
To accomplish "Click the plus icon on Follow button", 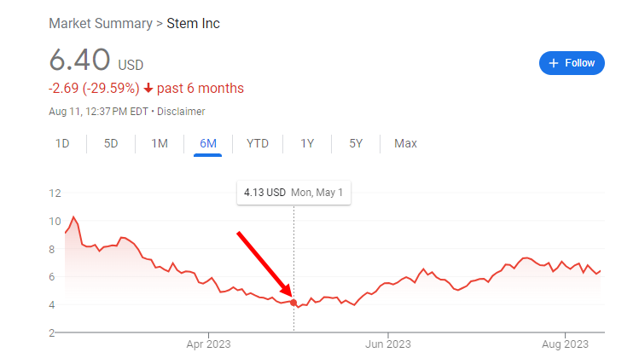I will point(553,63).
